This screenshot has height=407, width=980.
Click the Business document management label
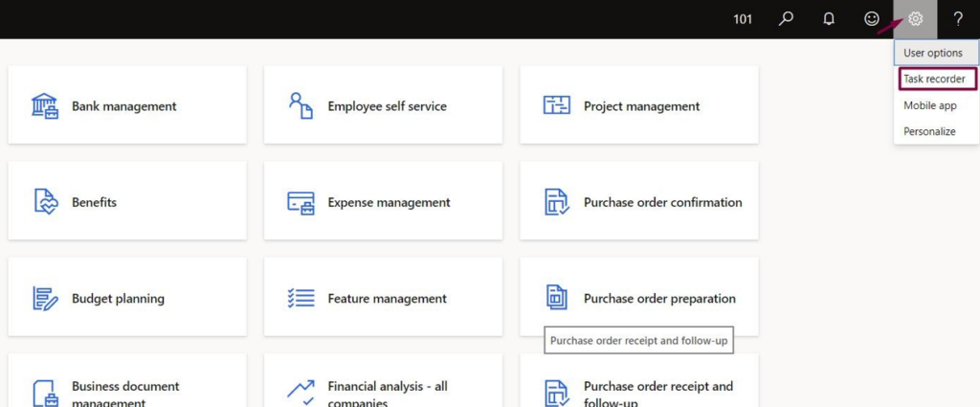[125, 394]
